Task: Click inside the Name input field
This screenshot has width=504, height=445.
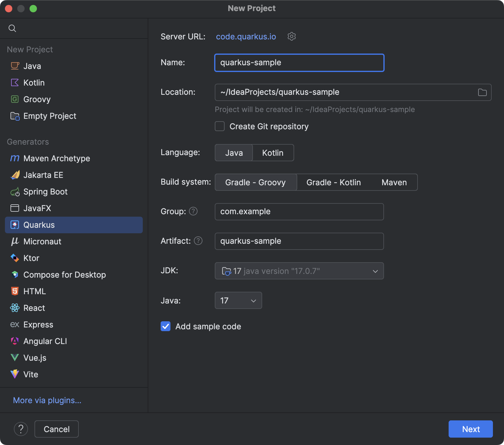Action: tap(299, 63)
